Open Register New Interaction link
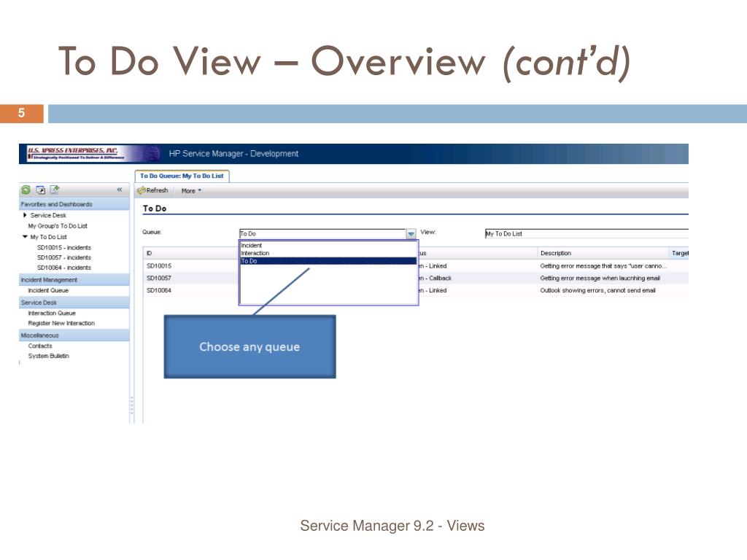 tap(61, 323)
